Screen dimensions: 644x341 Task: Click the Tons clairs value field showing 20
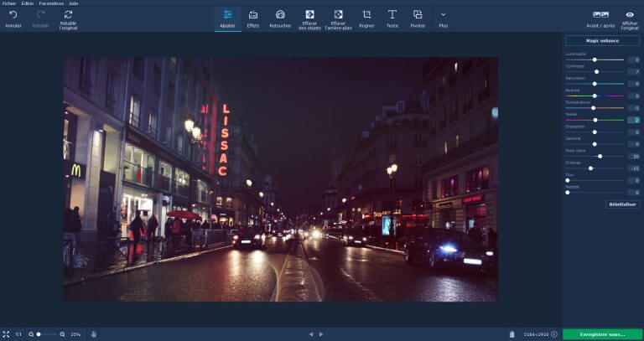click(x=634, y=157)
